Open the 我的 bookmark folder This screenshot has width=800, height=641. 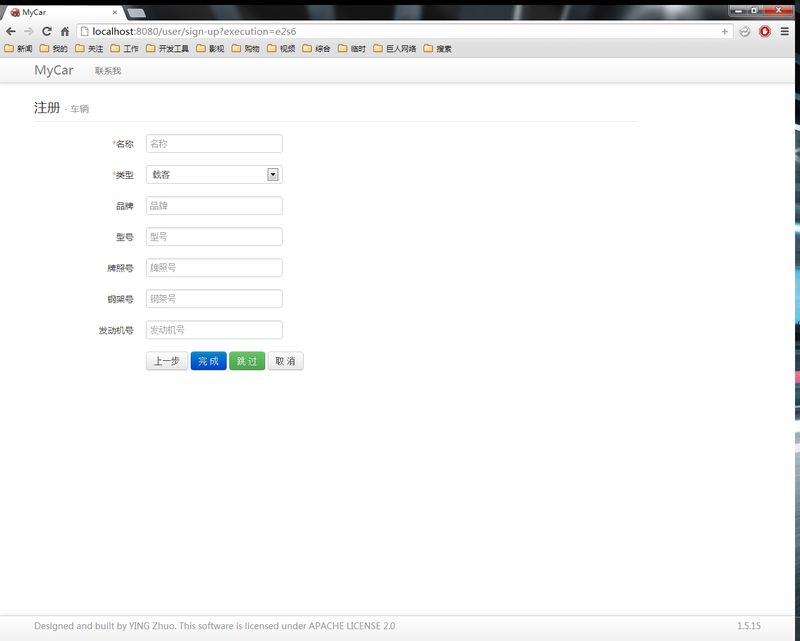pos(54,48)
